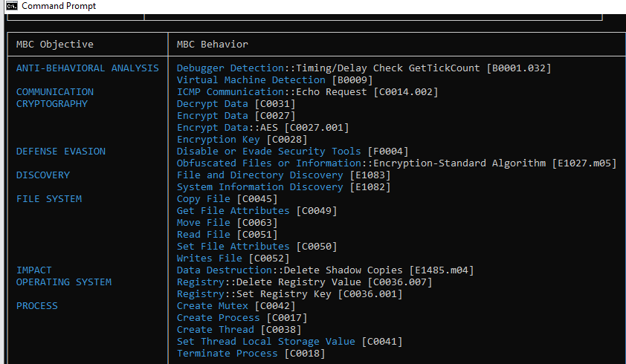Click Obfuscated Files or Information row

[x=397, y=163]
